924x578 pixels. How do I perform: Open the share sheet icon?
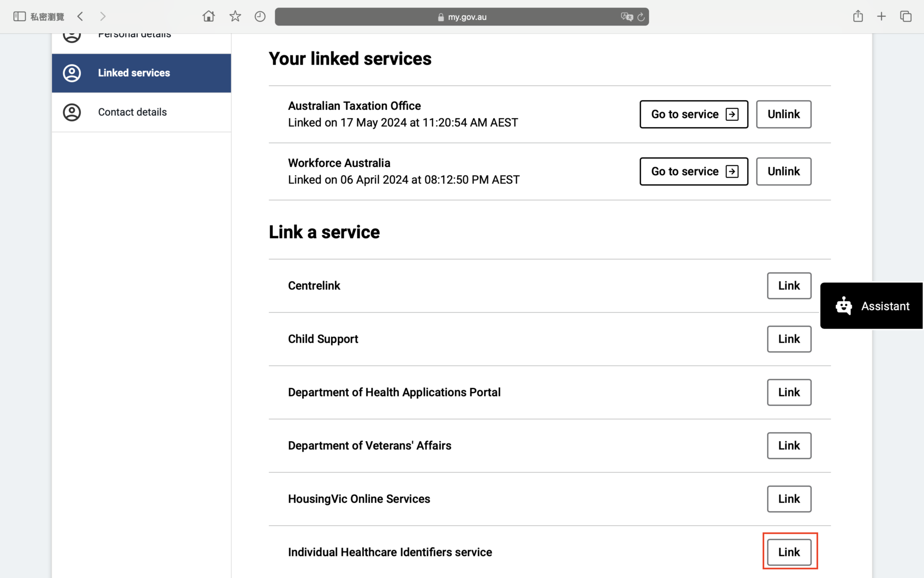858,17
